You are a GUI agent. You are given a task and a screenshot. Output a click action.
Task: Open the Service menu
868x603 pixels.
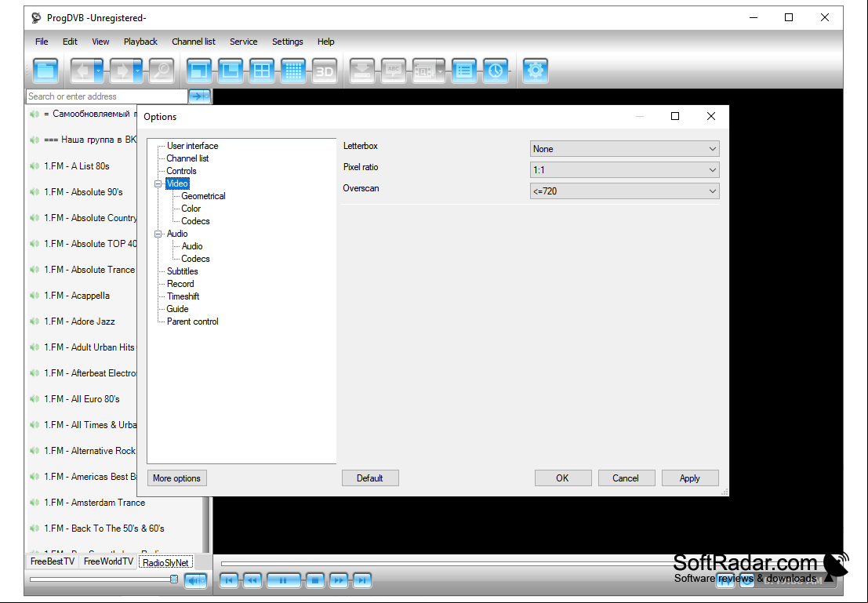[x=244, y=42]
